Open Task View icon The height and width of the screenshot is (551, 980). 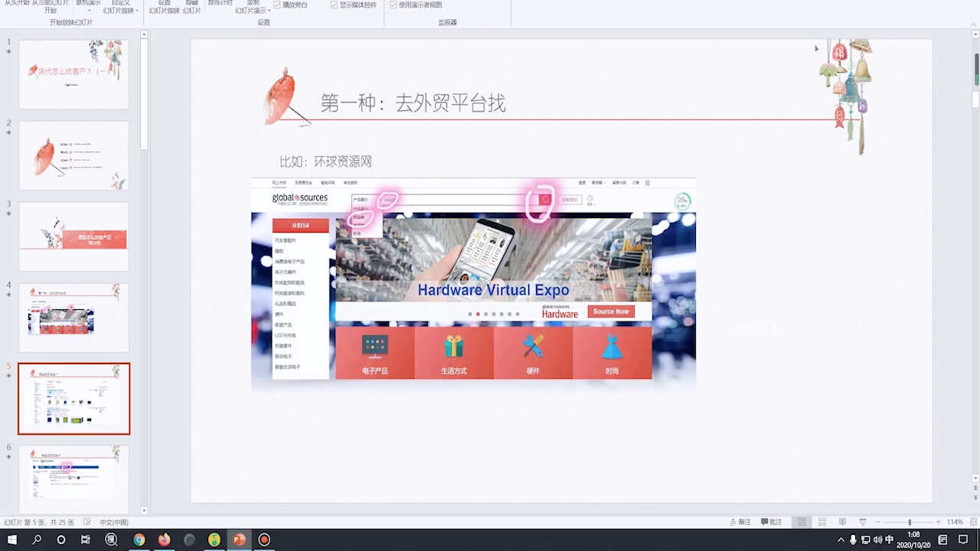86,540
